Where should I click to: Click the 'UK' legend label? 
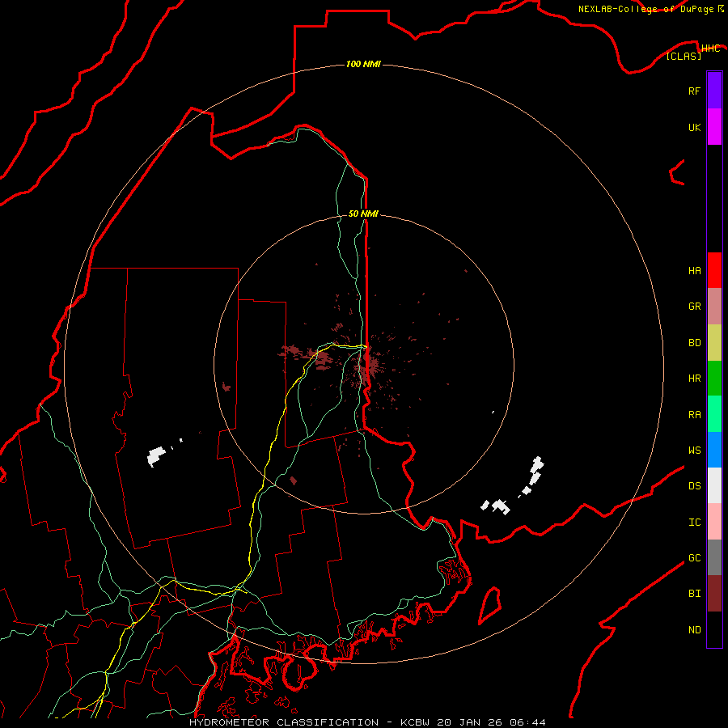694,127
